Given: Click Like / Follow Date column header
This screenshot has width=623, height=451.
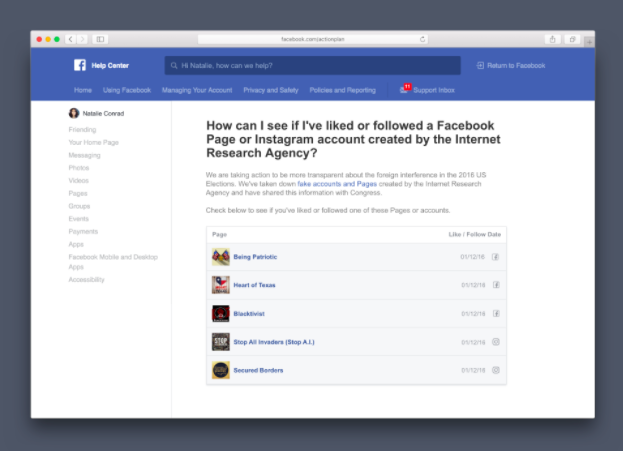Looking at the screenshot, I should tap(475, 234).
